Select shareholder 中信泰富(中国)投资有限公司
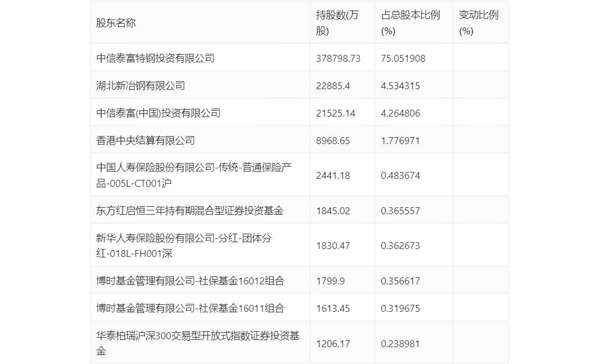Image resolution: width=599 pixels, height=364 pixels. [158, 113]
